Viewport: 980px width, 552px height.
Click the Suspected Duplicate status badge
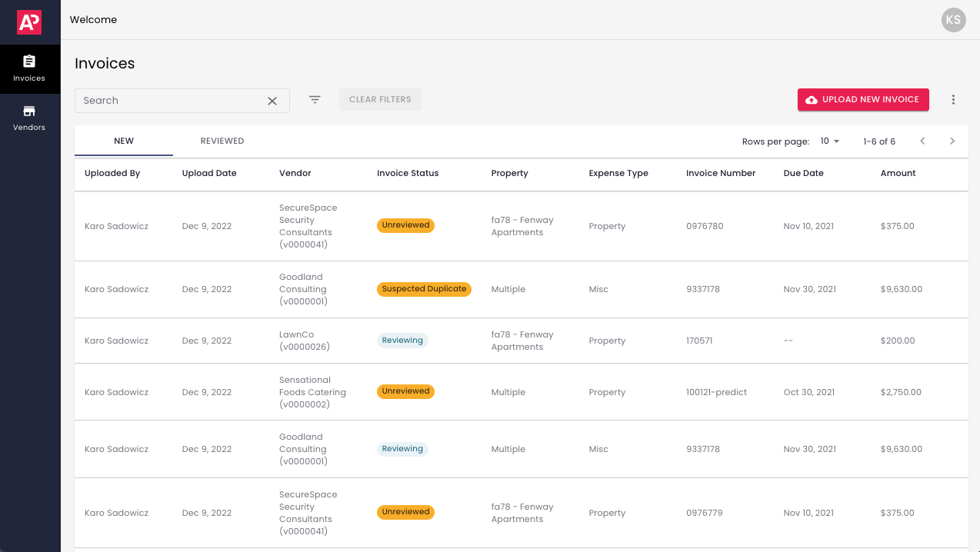(424, 289)
